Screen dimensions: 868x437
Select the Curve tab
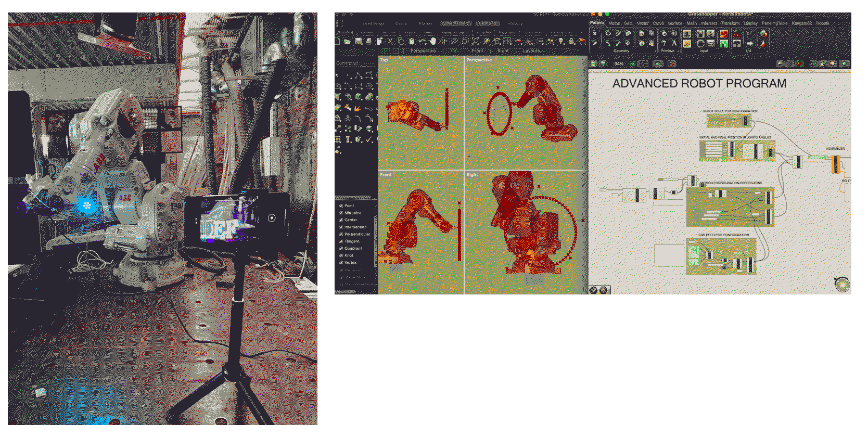[x=658, y=23]
